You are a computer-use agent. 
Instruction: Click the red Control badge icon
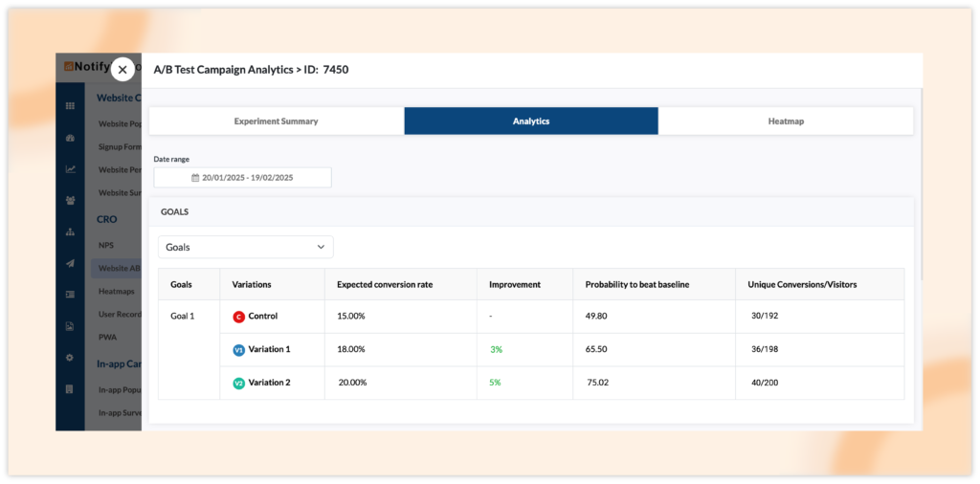tap(238, 317)
